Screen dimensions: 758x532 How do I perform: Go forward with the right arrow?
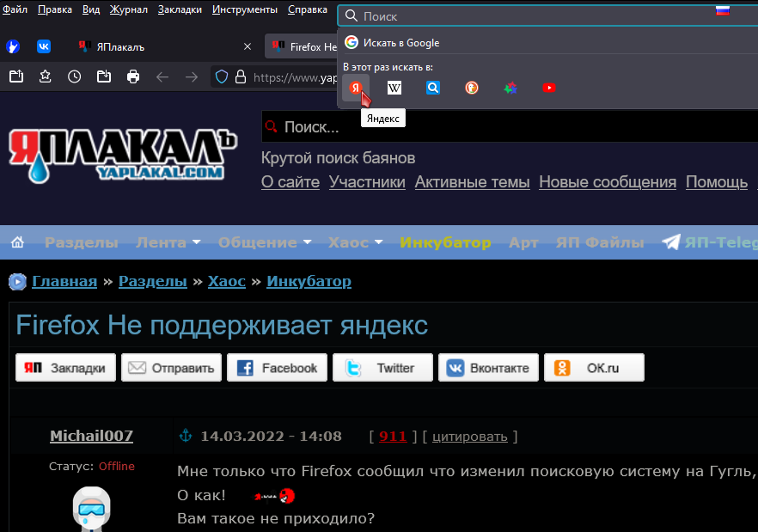[192, 76]
